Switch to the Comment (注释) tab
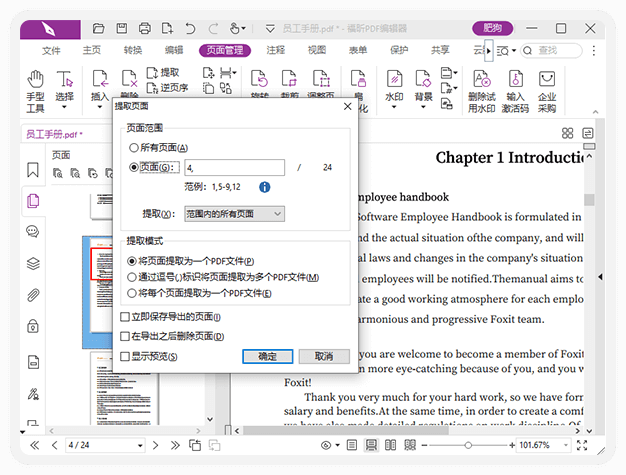626x475 pixels. [x=276, y=50]
